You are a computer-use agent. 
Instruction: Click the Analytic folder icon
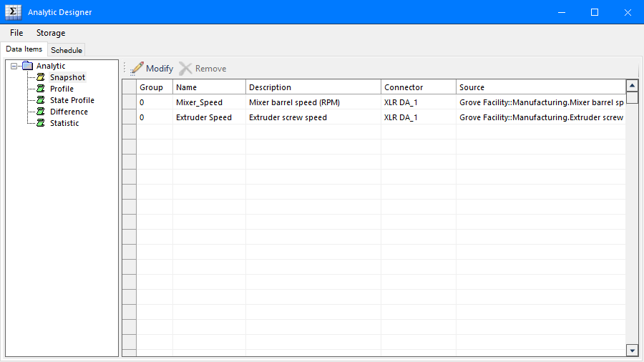coord(27,66)
